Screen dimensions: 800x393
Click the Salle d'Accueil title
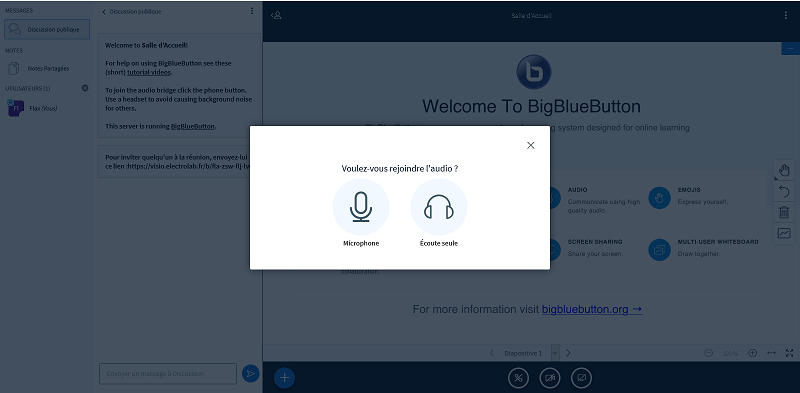pos(531,16)
